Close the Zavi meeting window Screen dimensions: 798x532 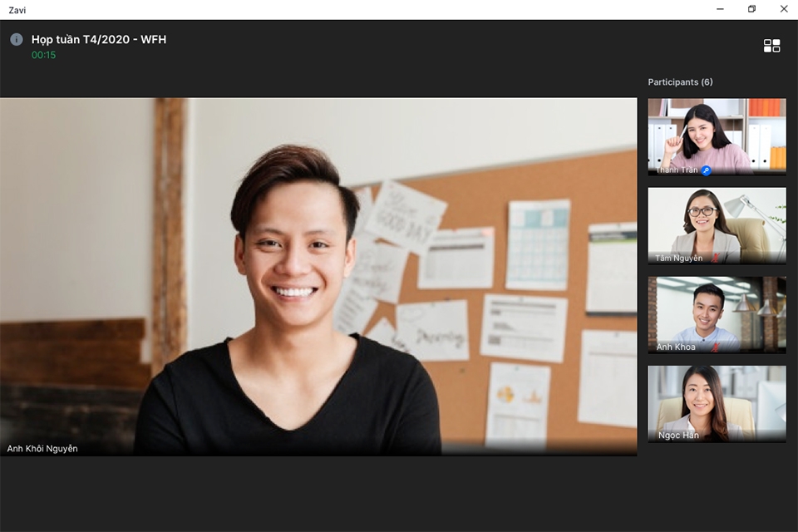(784, 9)
